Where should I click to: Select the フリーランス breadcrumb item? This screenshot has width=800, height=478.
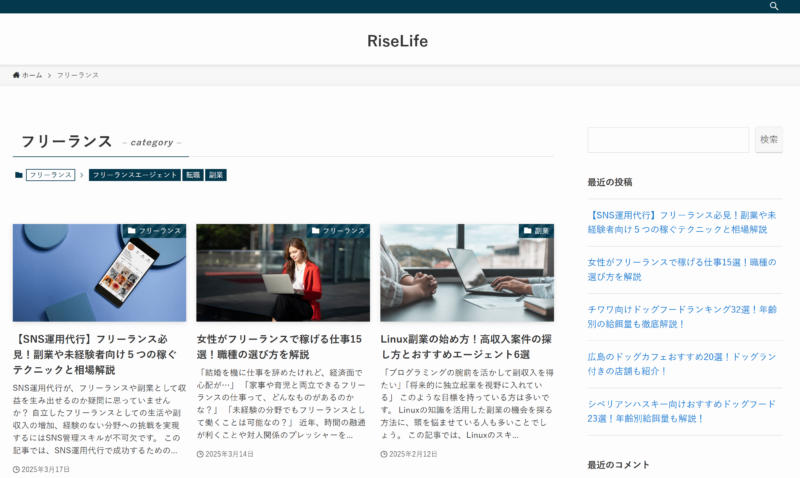[77, 75]
